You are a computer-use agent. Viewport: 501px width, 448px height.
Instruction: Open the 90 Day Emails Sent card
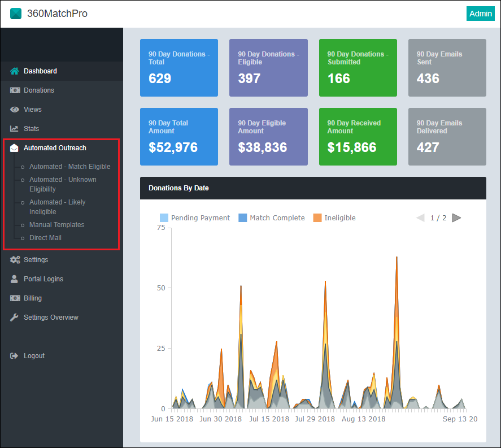(x=447, y=68)
